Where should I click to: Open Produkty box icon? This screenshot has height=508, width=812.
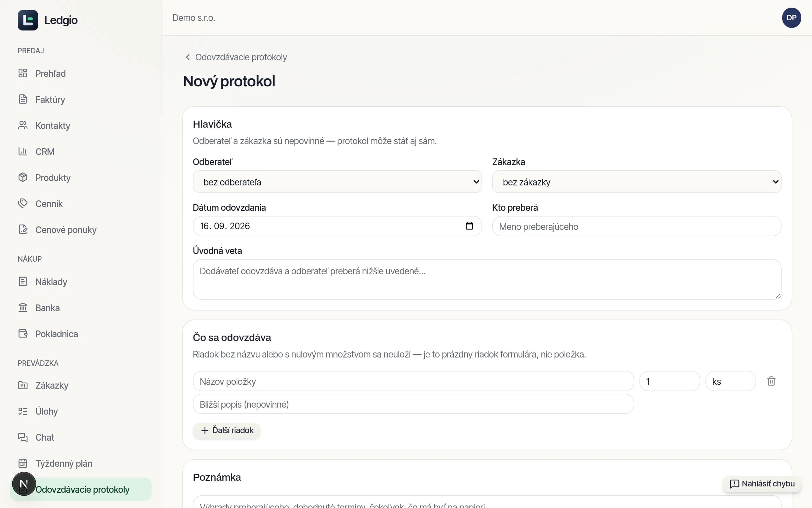tap(23, 177)
